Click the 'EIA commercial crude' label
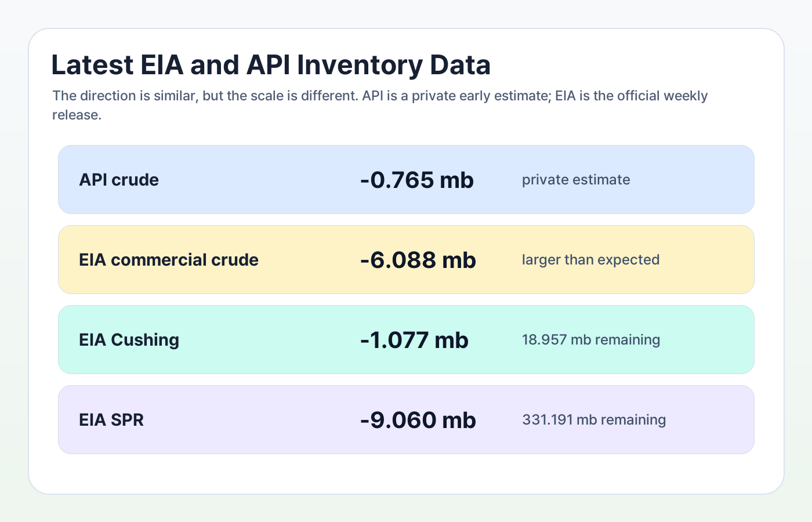The height and width of the screenshot is (522, 812). tap(169, 260)
